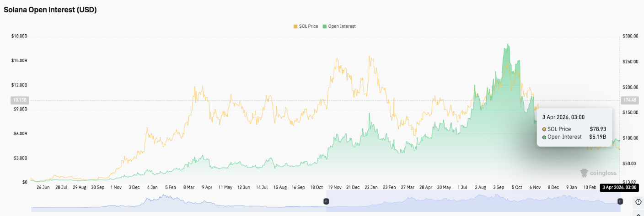Toggle the SOL Price series in the legend
644x216 pixels.
(x=308, y=26)
